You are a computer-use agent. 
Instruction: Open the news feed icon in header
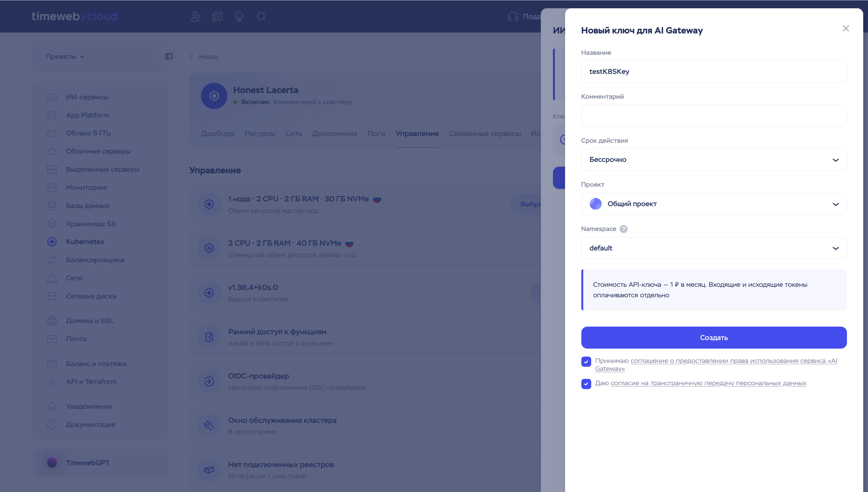click(x=217, y=17)
